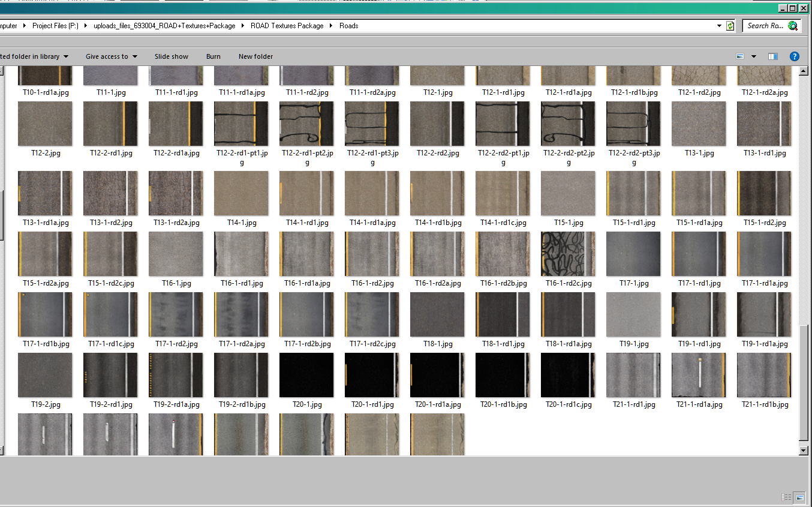
Task: Select the T12-2-rd1-pt1.jpg thumbnail
Action: 241,124
